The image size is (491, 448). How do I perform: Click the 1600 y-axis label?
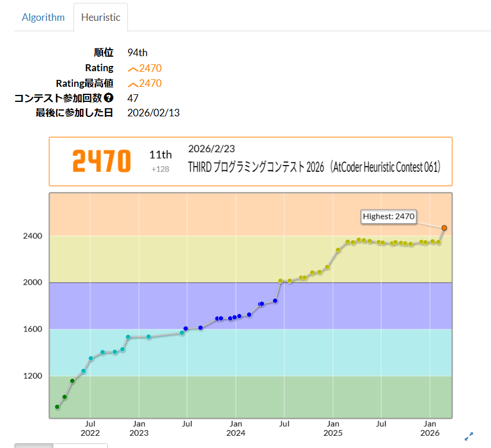[x=32, y=329]
